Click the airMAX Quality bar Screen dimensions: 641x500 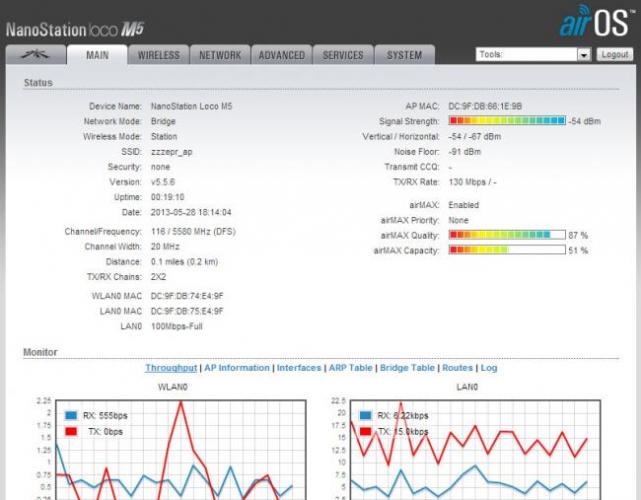[x=507, y=235]
